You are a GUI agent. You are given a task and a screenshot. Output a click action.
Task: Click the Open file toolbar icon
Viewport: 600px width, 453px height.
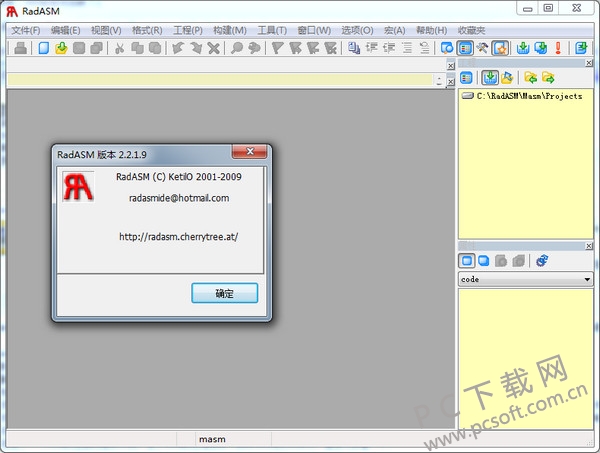pyautogui.click(x=61, y=48)
